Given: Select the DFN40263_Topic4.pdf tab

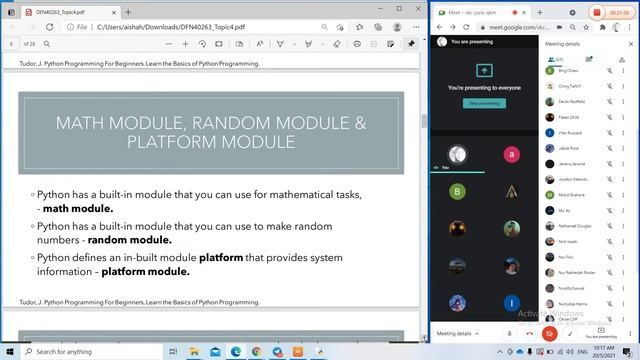Looking at the screenshot, I should (x=70, y=12).
